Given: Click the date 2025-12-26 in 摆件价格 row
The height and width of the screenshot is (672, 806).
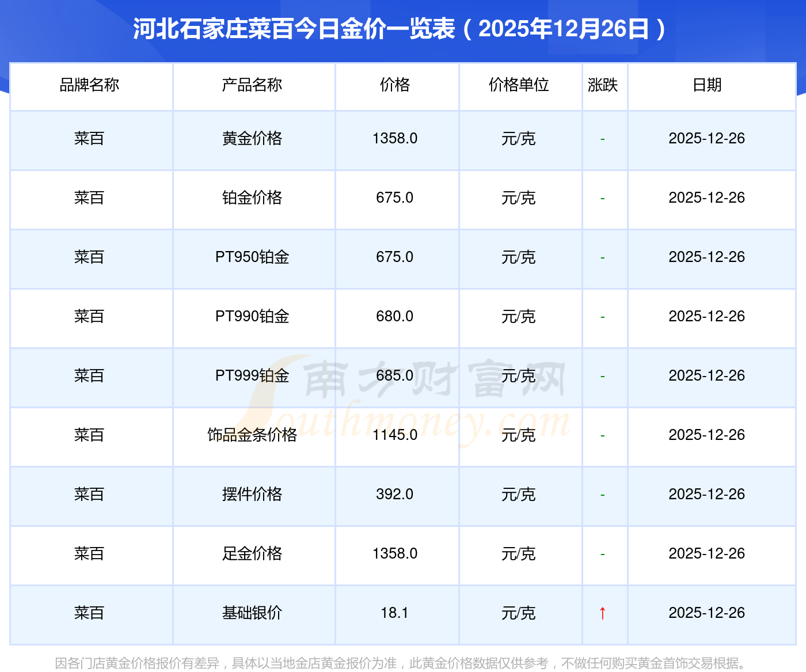Looking at the screenshot, I should pos(707,495).
